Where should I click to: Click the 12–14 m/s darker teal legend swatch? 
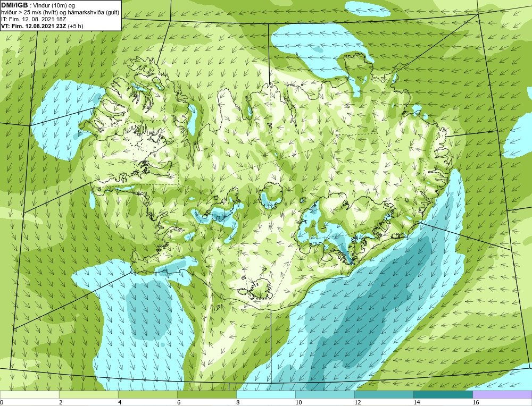point(384,394)
